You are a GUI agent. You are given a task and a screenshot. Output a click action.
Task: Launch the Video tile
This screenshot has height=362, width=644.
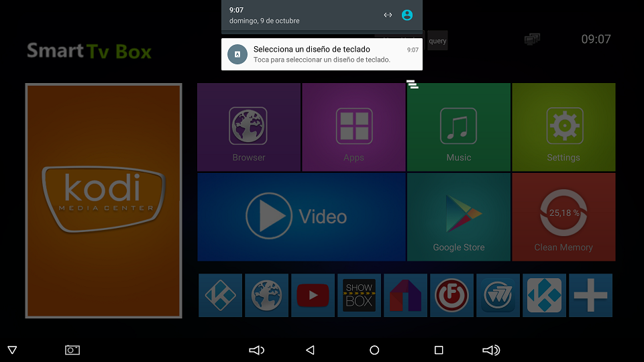point(301,217)
